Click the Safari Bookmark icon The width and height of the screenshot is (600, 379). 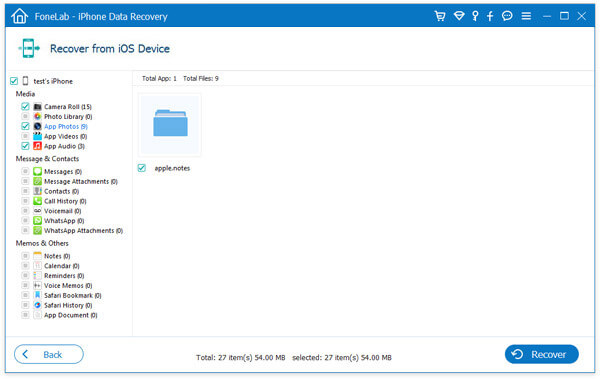click(x=38, y=295)
